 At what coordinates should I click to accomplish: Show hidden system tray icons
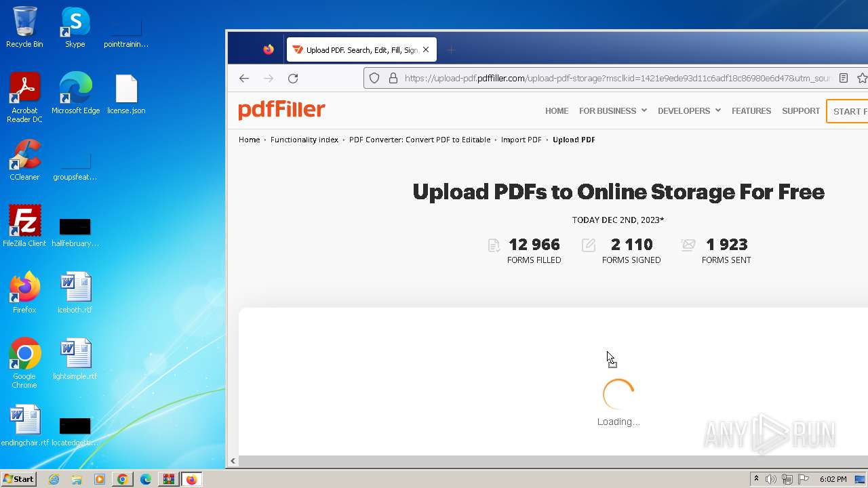coord(756,479)
